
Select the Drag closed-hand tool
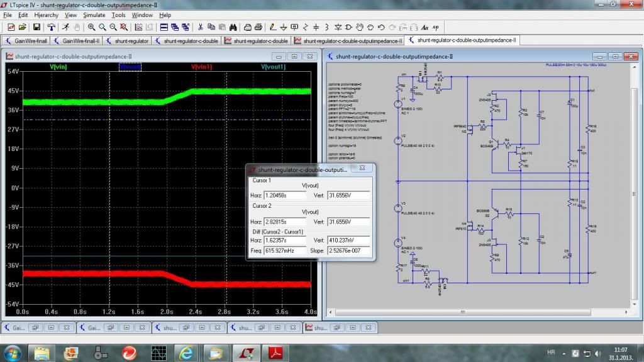[x=370, y=28]
